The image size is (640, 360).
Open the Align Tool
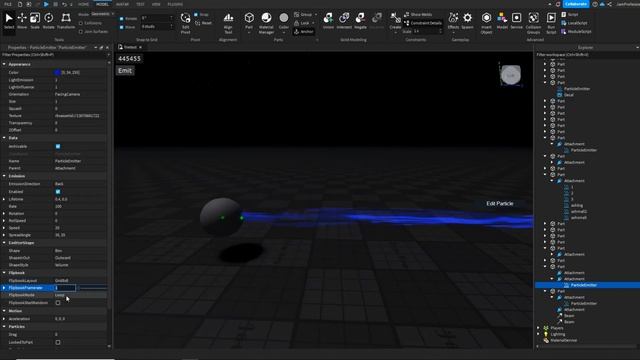[229, 23]
